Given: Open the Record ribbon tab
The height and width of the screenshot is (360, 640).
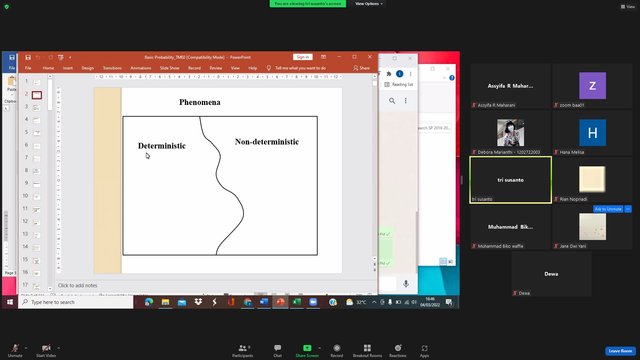Looking at the screenshot, I should pos(194,68).
